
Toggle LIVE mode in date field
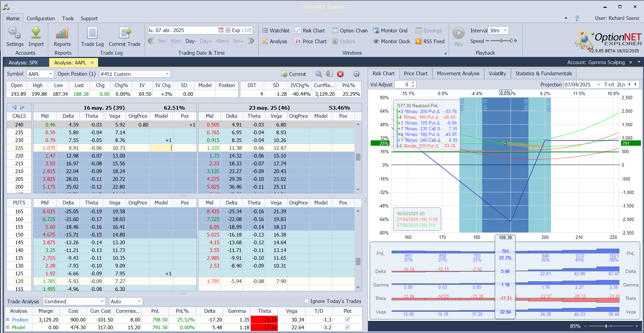(247, 30)
